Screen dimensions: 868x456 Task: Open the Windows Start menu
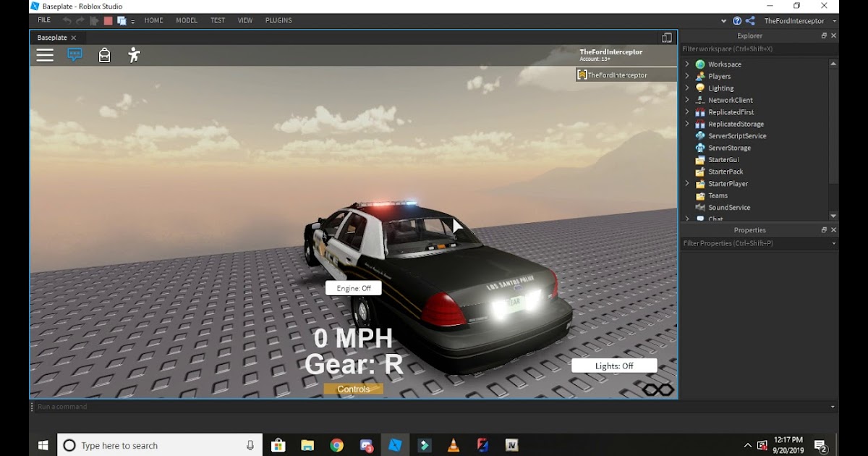(43, 445)
